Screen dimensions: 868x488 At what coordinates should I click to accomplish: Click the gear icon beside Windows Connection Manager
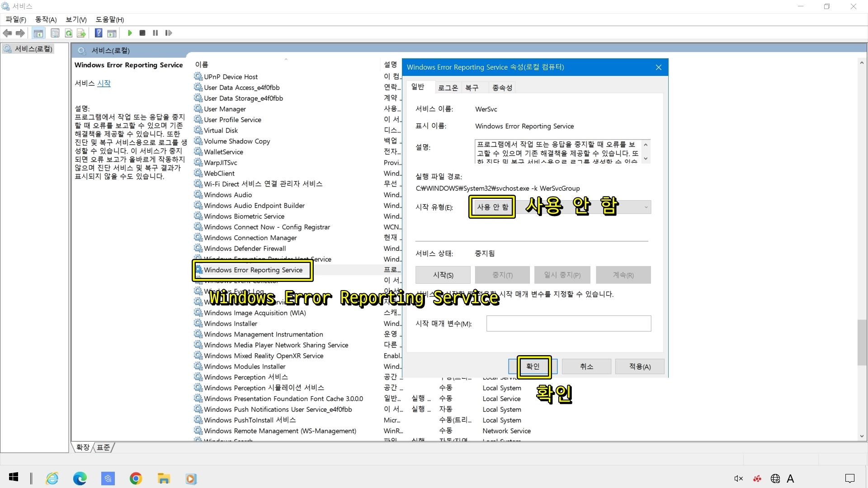[198, 238]
